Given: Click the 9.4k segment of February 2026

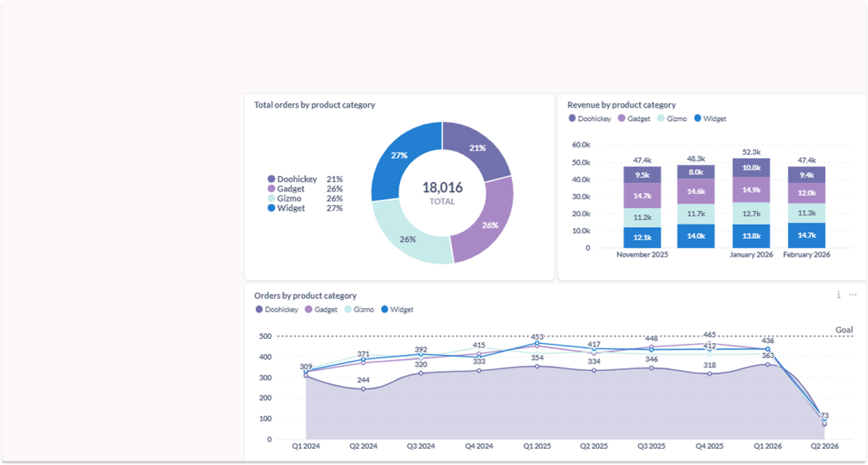Looking at the screenshot, I should tap(807, 174).
